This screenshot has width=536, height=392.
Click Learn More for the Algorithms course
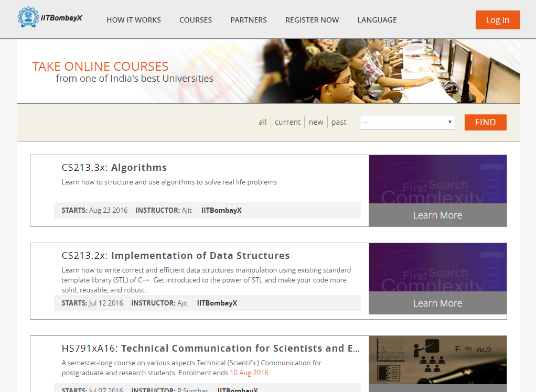point(437,215)
